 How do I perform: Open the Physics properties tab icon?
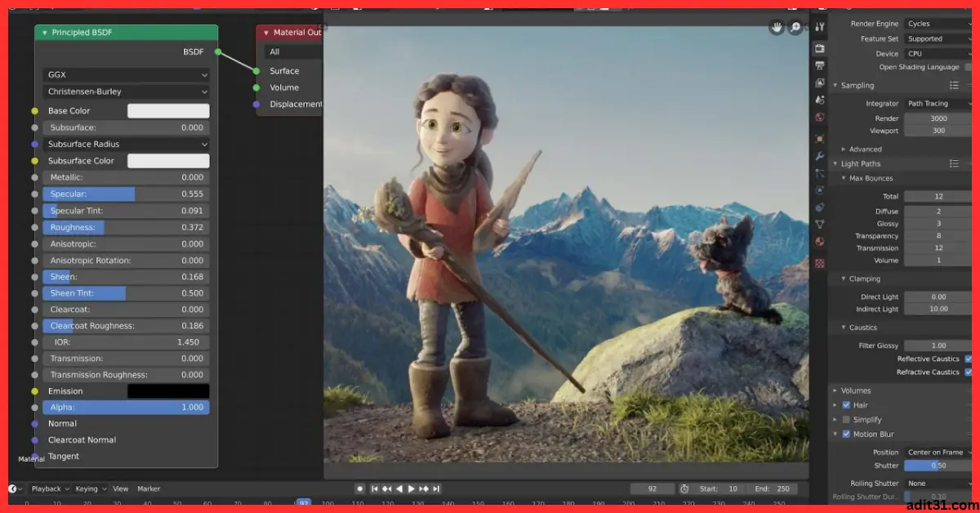[x=820, y=190]
